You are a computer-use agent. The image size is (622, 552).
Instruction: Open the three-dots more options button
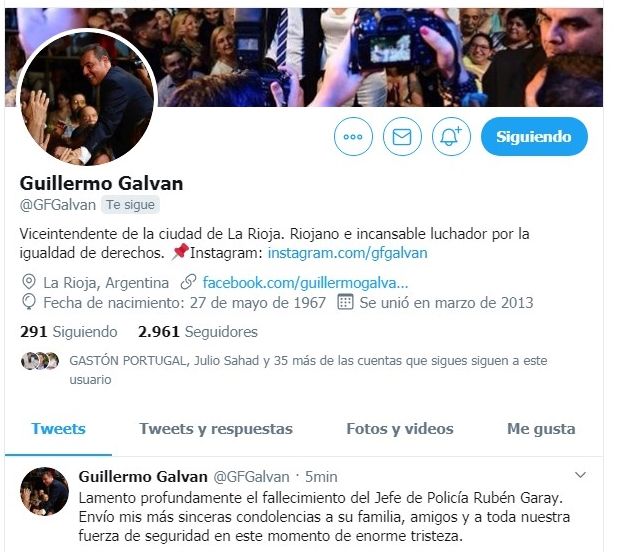(x=353, y=137)
